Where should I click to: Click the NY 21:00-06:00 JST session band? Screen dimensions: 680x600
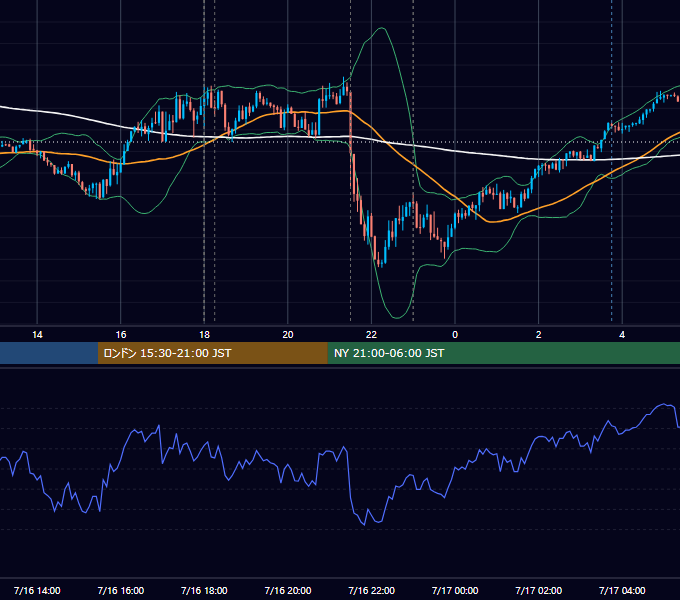point(503,353)
